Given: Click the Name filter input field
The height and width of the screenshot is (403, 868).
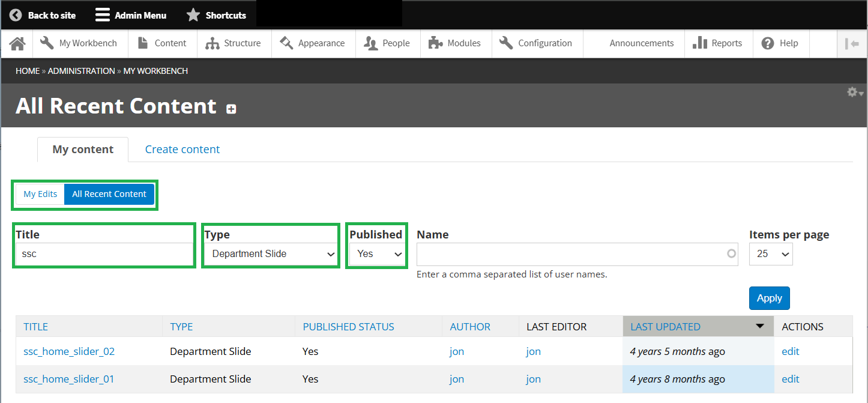Looking at the screenshot, I should pyautogui.click(x=577, y=254).
